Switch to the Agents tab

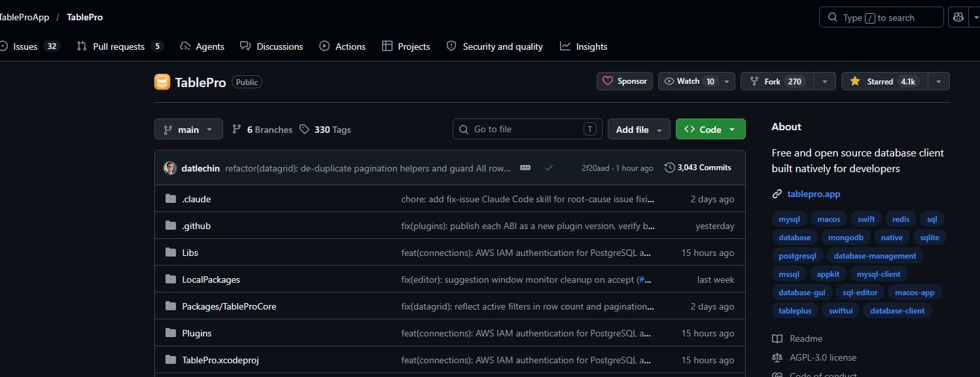[x=202, y=46]
